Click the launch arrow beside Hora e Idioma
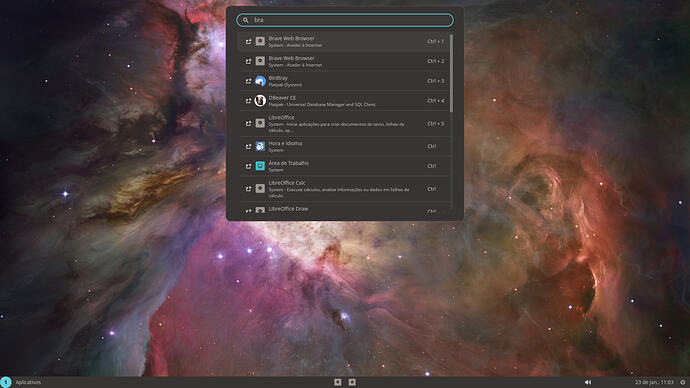 248,146
